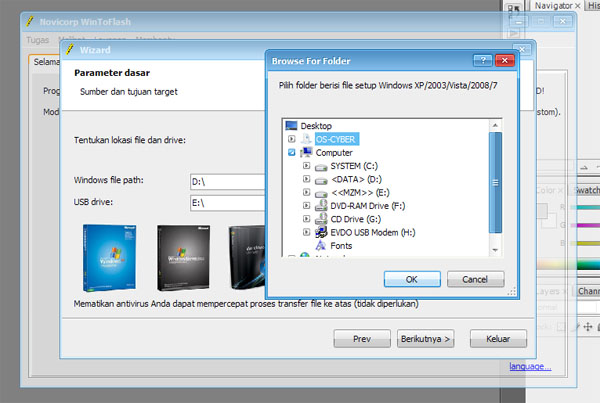Select Computer in the folder tree
600x403 pixels.
[334, 153]
